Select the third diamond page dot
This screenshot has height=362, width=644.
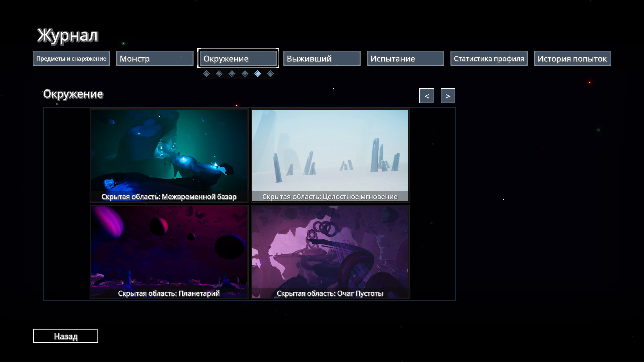pyautogui.click(x=232, y=74)
